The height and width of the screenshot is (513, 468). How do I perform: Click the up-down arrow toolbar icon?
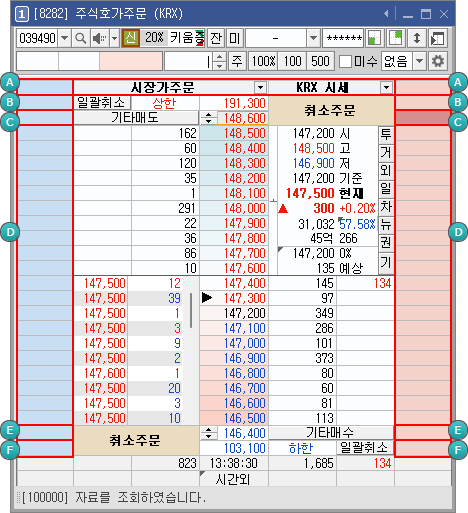coord(417,38)
